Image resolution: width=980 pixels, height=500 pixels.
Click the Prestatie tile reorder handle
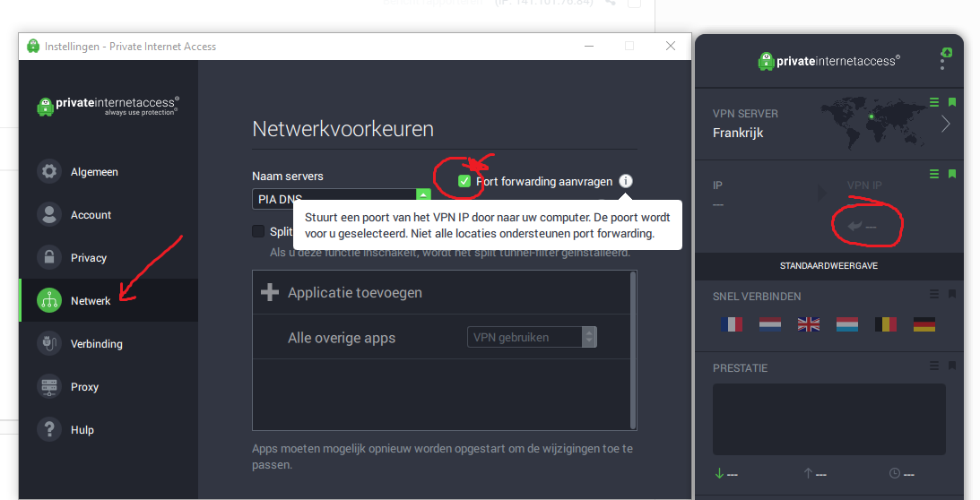[934, 366]
